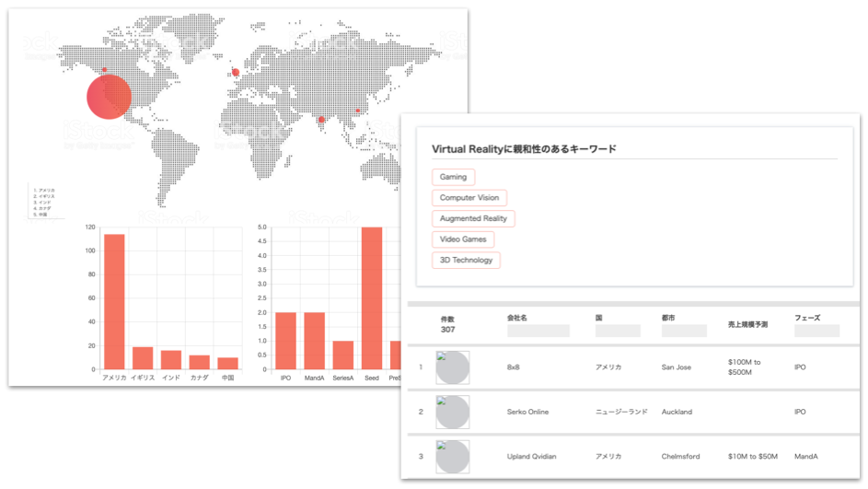The height and width of the screenshot is (489, 868).
Task: Click the large red bubble over America
Action: 110,98
